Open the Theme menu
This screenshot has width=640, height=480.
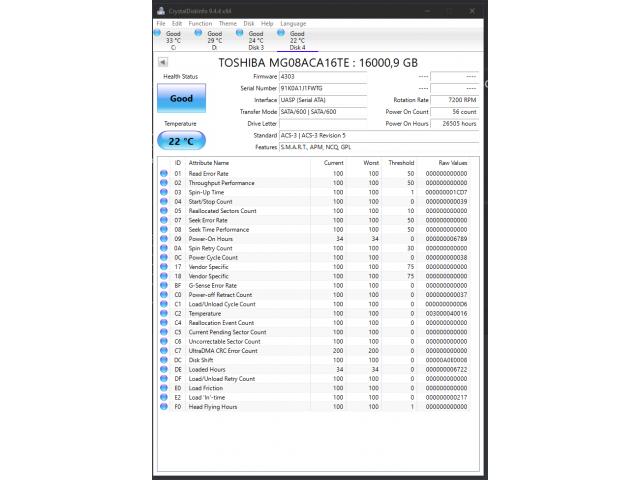click(228, 23)
